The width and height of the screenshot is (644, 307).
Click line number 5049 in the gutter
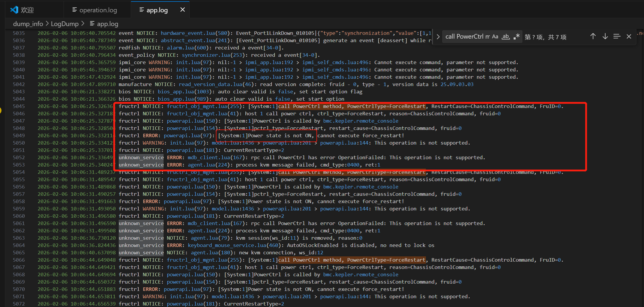click(19, 136)
